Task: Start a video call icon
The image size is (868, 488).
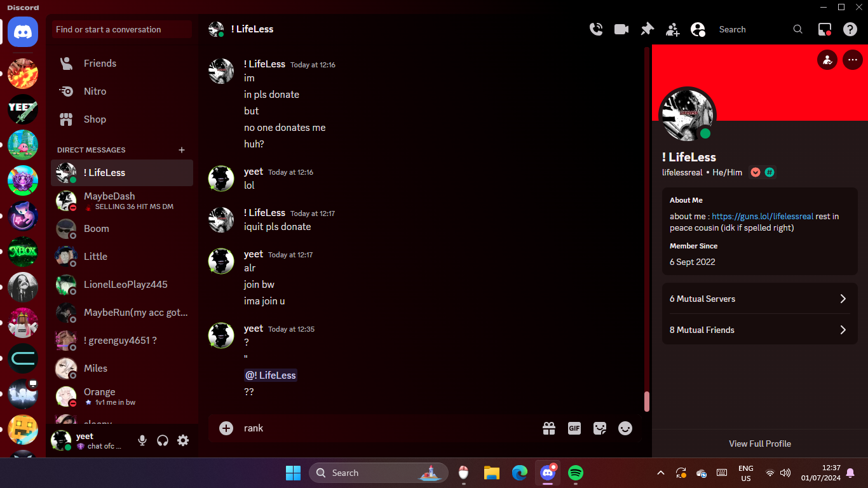Action: (621, 29)
